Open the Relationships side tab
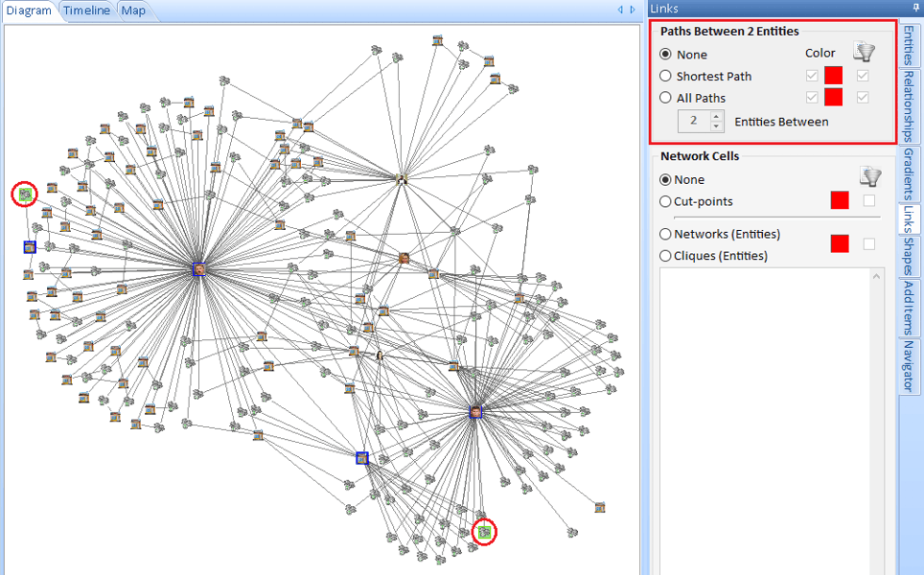This screenshot has width=924, height=575. coord(909,106)
